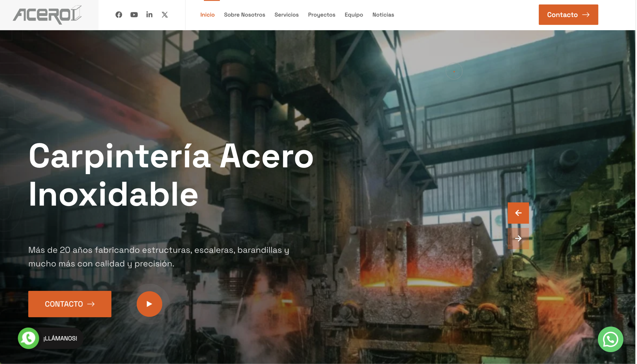This screenshot has height=364, width=637.
Task: Open the X (Twitter) social icon
Action: (x=164, y=15)
